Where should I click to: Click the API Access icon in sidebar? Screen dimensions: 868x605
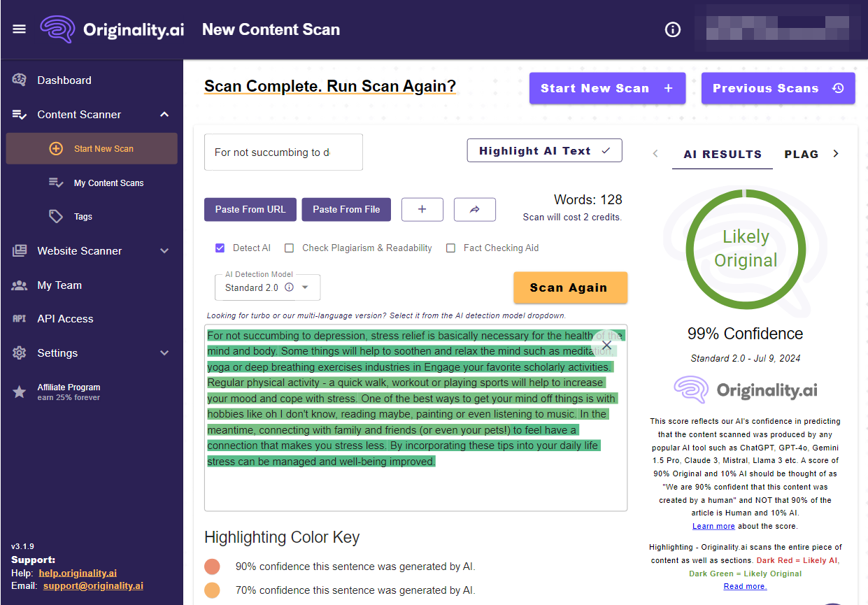[x=20, y=319]
